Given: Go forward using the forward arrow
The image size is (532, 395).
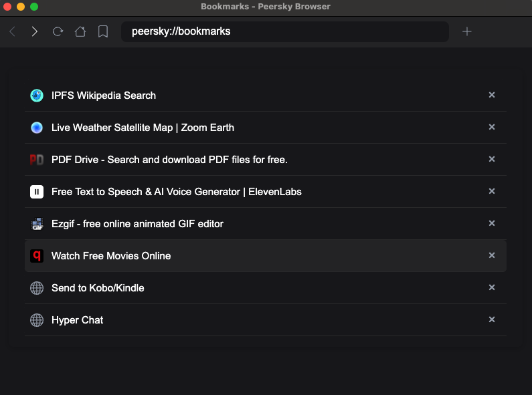Looking at the screenshot, I should click(x=34, y=31).
